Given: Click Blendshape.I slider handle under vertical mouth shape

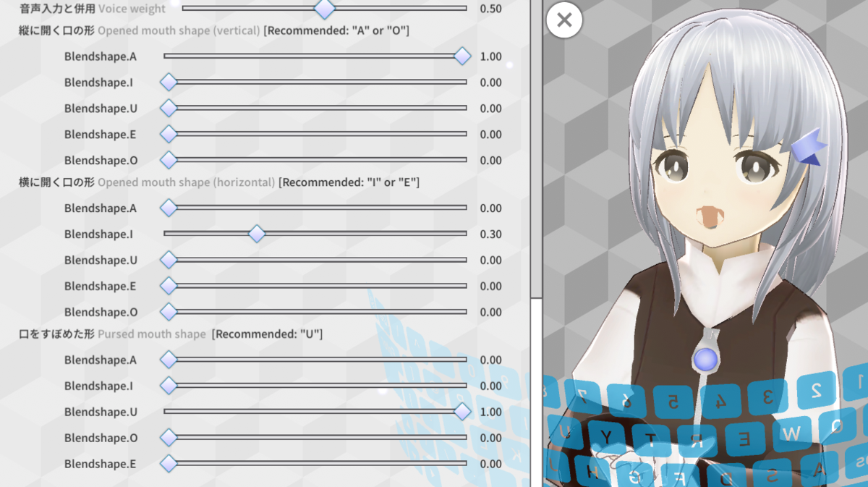Looking at the screenshot, I should click(169, 82).
